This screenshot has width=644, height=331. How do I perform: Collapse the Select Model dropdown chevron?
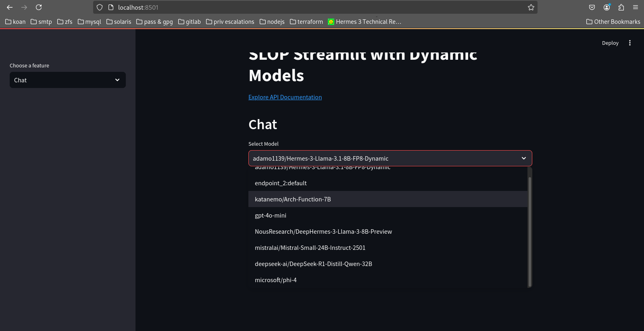coord(523,158)
